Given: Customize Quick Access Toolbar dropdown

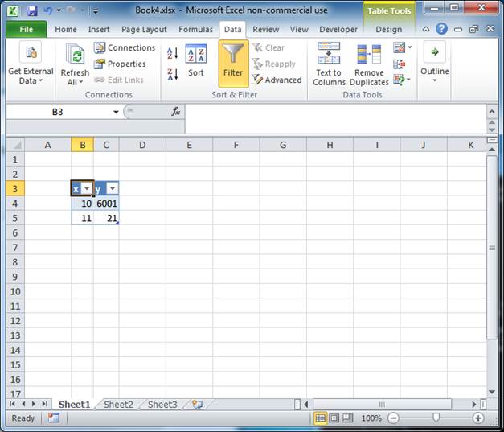Looking at the screenshot, I should [x=95, y=11].
